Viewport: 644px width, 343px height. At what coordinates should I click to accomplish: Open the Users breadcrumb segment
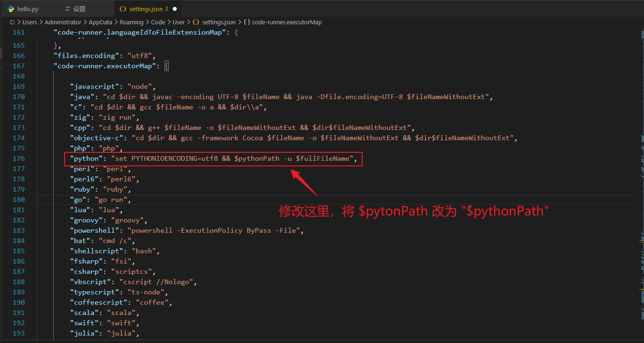(x=29, y=22)
